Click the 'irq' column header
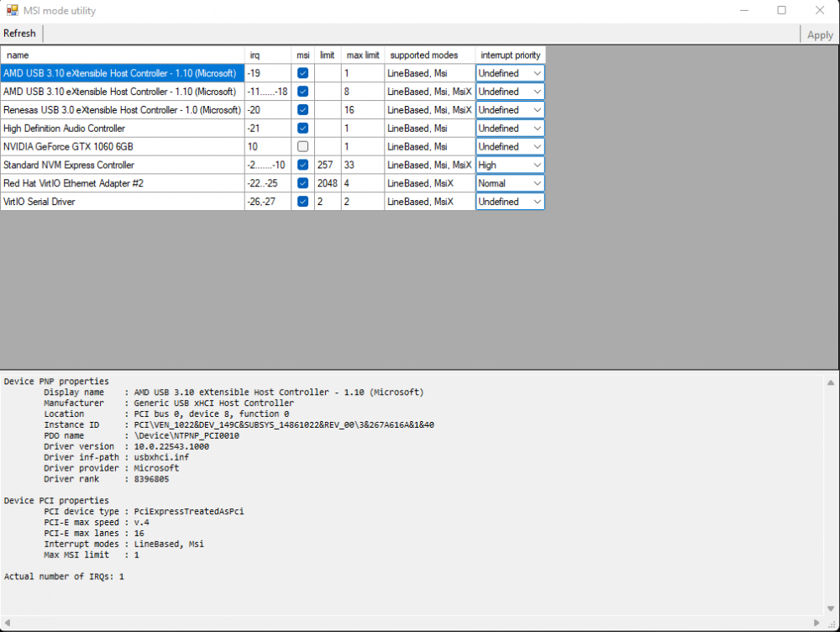This screenshot has width=840, height=632. pyautogui.click(x=268, y=55)
